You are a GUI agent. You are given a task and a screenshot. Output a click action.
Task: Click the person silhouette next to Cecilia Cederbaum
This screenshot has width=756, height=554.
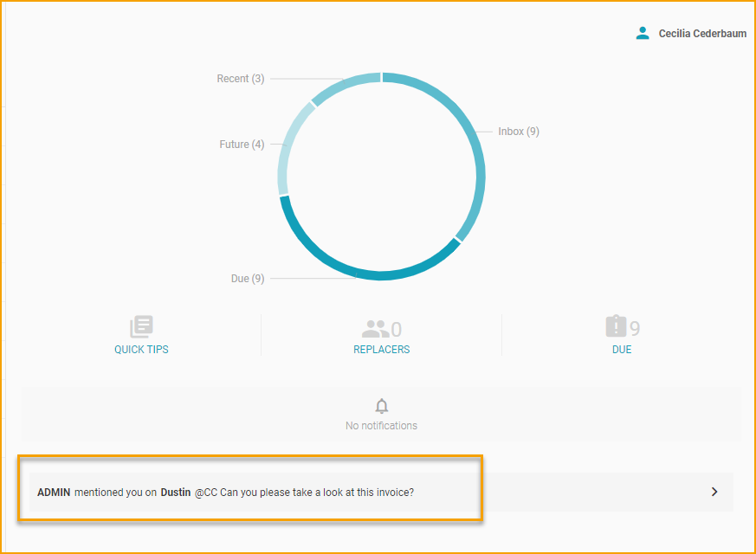coord(643,32)
